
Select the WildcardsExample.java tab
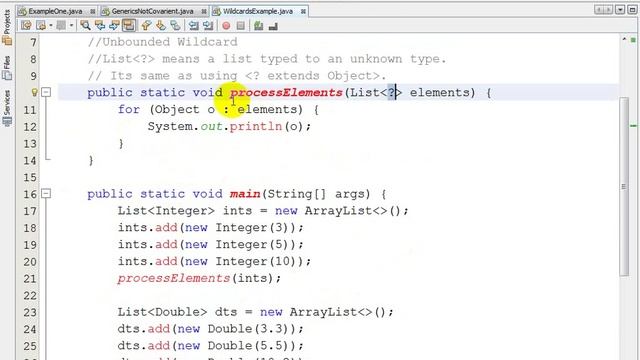258,11
